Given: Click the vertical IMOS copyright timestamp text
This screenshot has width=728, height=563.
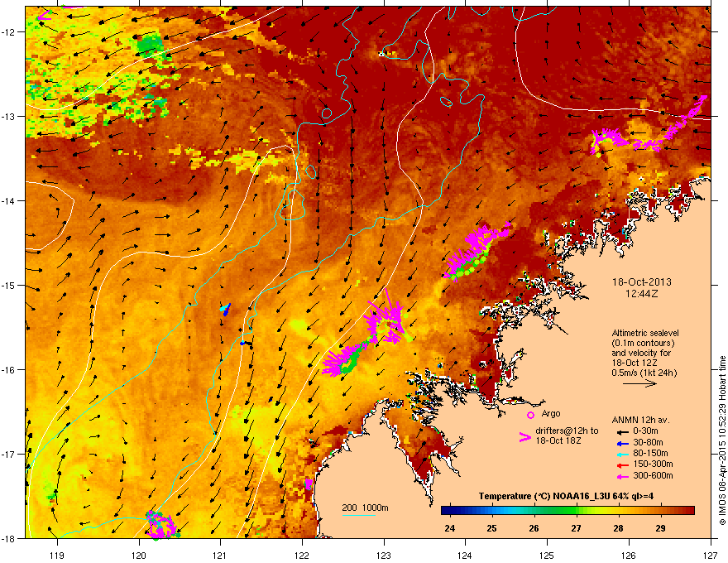Looking at the screenshot, I should 722,440.
